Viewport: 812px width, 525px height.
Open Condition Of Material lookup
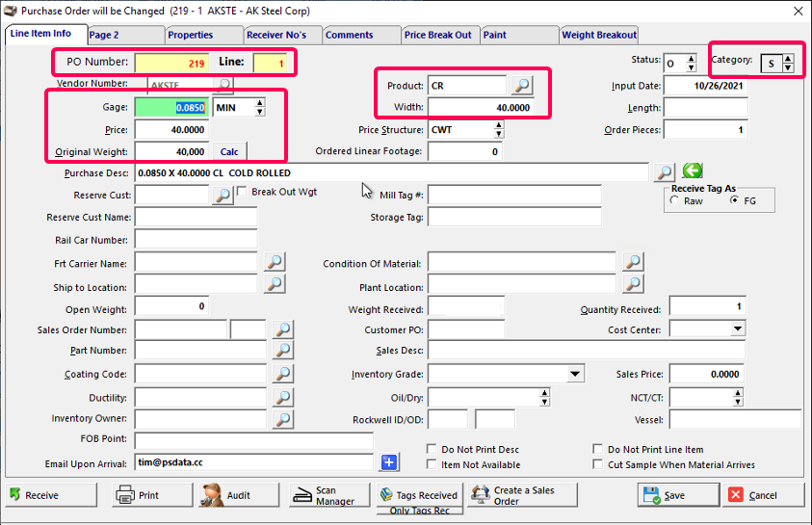coord(633,262)
